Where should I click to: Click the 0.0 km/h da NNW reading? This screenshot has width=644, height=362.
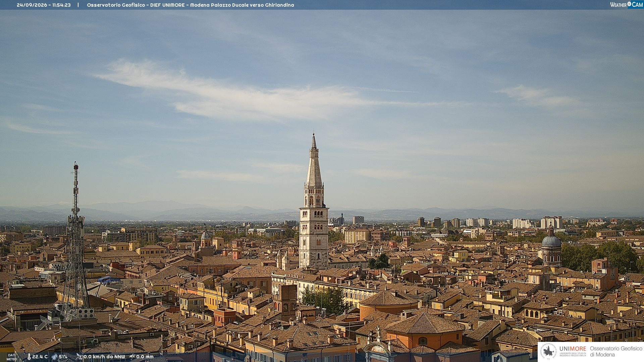104,357
